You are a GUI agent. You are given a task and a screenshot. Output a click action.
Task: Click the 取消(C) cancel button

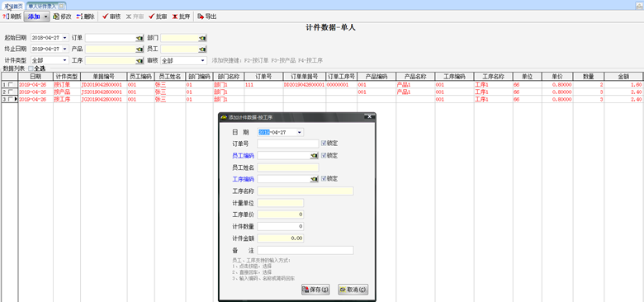[353, 290]
